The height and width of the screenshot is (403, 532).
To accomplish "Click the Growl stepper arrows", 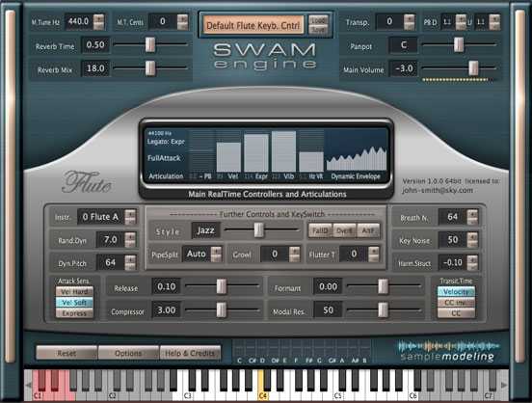I will tap(295, 254).
